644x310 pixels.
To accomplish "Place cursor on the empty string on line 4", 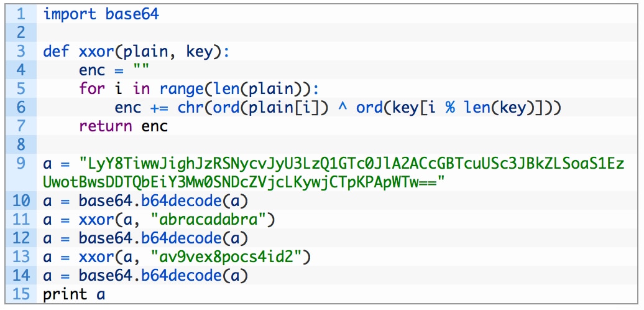I will [141, 69].
